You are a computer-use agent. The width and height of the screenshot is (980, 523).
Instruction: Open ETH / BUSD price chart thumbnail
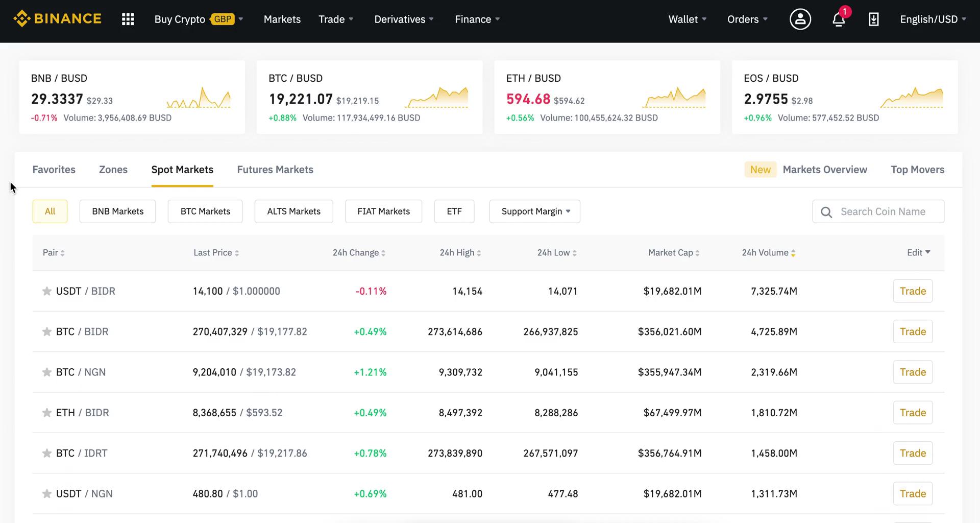[x=674, y=97]
